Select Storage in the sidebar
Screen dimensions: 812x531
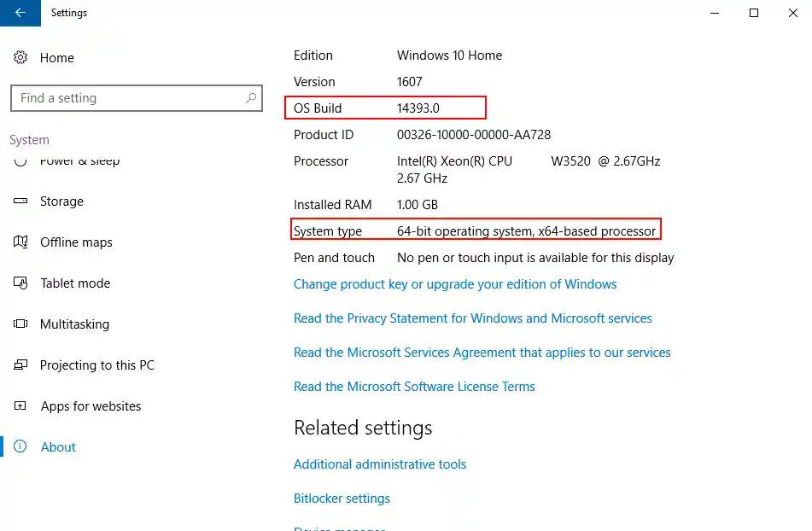pos(61,201)
